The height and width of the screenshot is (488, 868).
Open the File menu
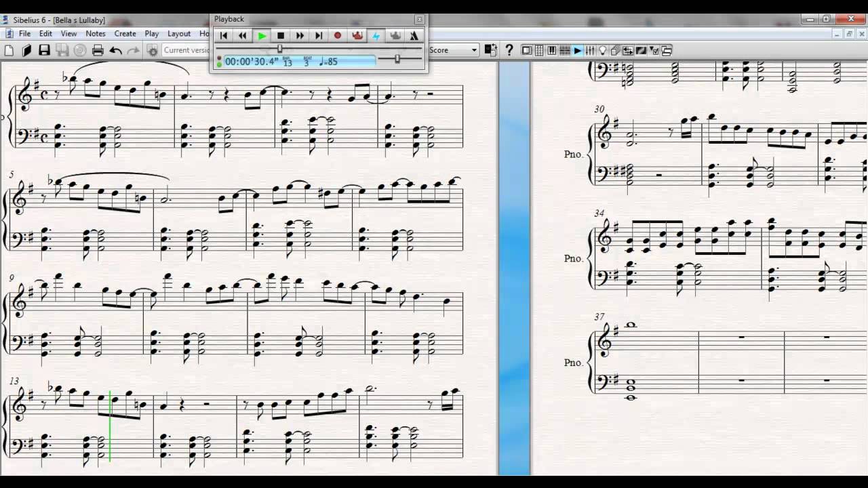(24, 33)
